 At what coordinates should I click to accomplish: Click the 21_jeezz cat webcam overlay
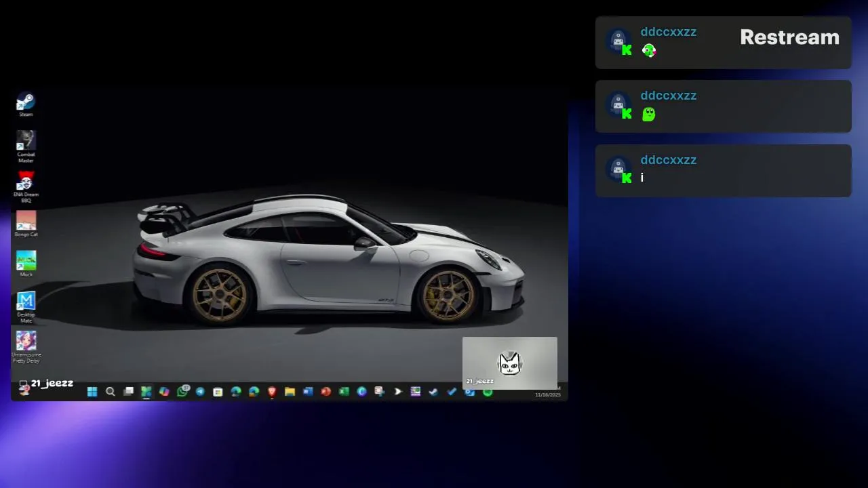[x=510, y=363]
